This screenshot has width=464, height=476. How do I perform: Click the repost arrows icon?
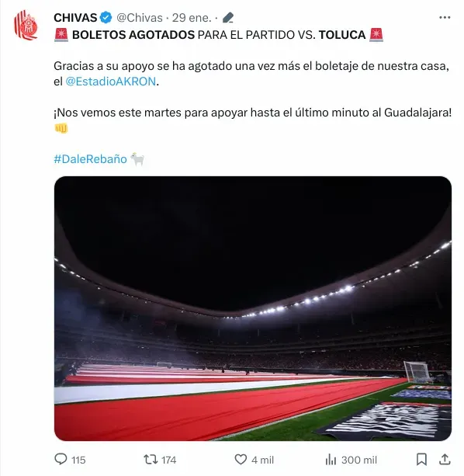(x=151, y=459)
